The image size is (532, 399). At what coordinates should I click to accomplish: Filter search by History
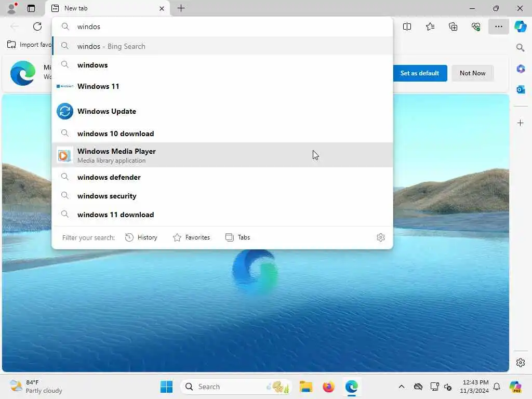[x=141, y=237]
